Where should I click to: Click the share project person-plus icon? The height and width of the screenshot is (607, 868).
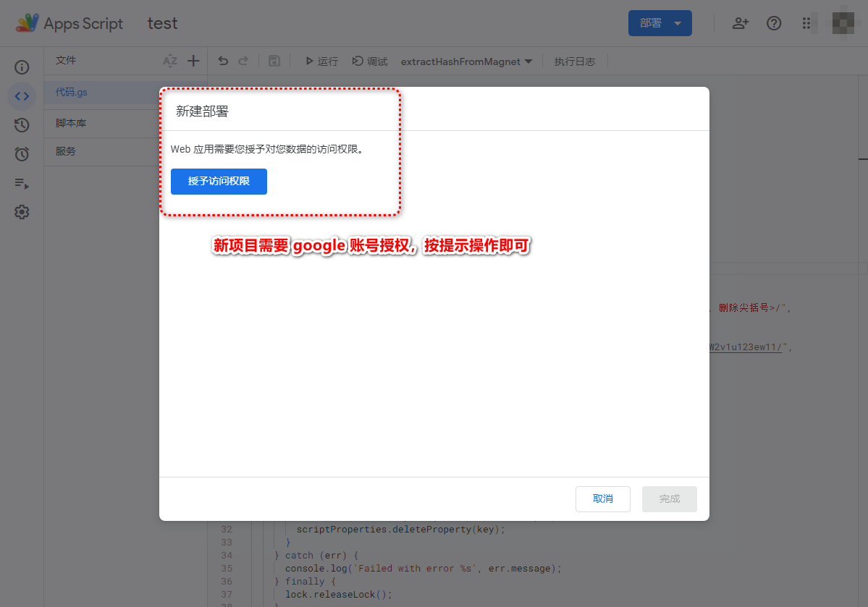click(x=740, y=23)
